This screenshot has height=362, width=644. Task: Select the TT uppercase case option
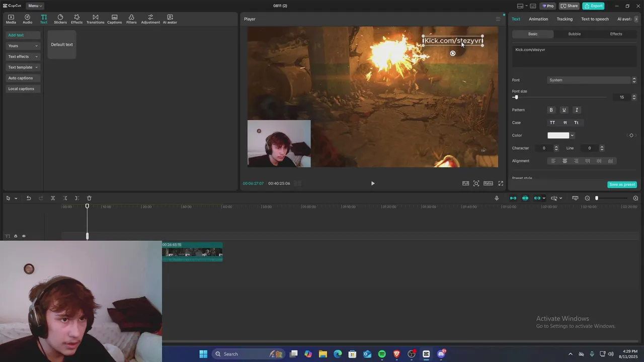point(552,123)
